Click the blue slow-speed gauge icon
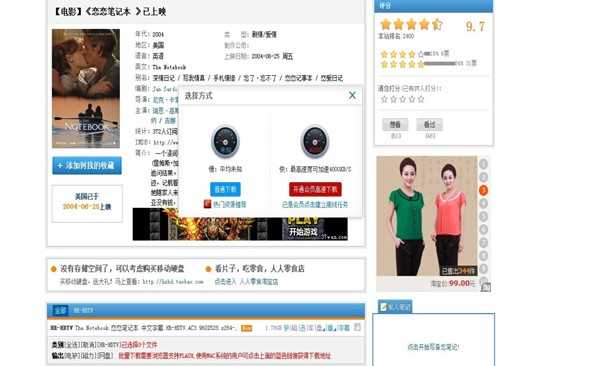596x366 pixels. (225, 141)
